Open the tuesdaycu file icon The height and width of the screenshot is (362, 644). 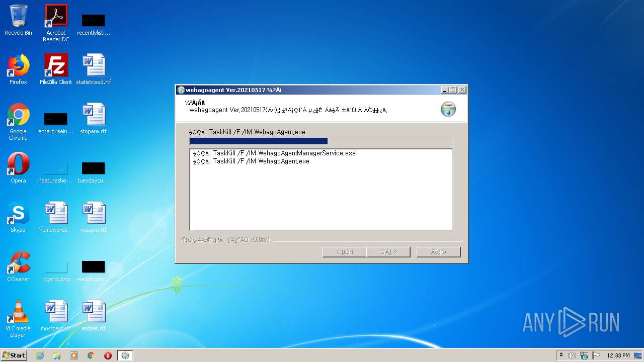click(x=94, y=171)
